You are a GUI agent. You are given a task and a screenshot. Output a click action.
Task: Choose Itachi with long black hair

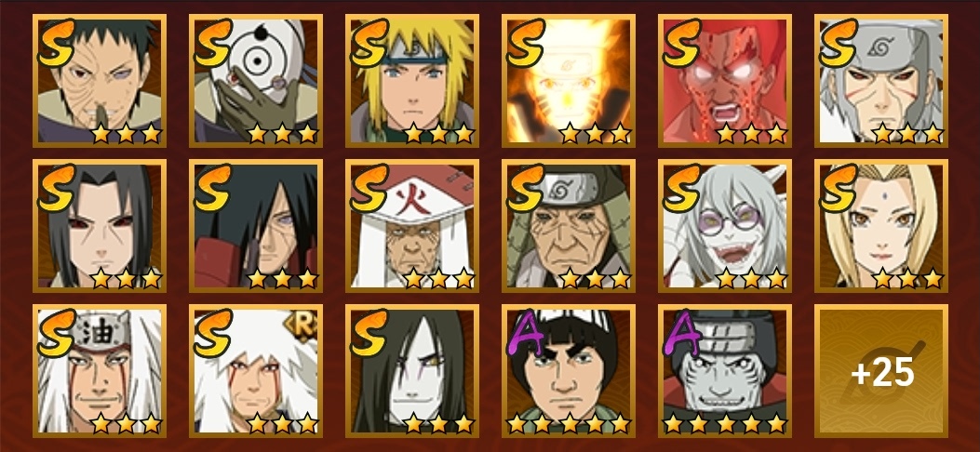pyautogui.click(x=100, y=226)
